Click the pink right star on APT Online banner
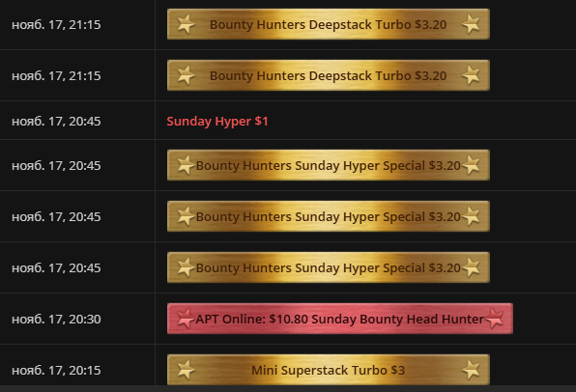576x392 pixels. 494,319
